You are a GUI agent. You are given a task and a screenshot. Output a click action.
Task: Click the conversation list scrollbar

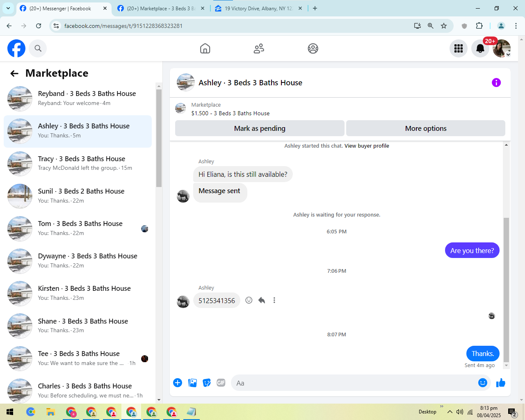[x=159, y=139]
